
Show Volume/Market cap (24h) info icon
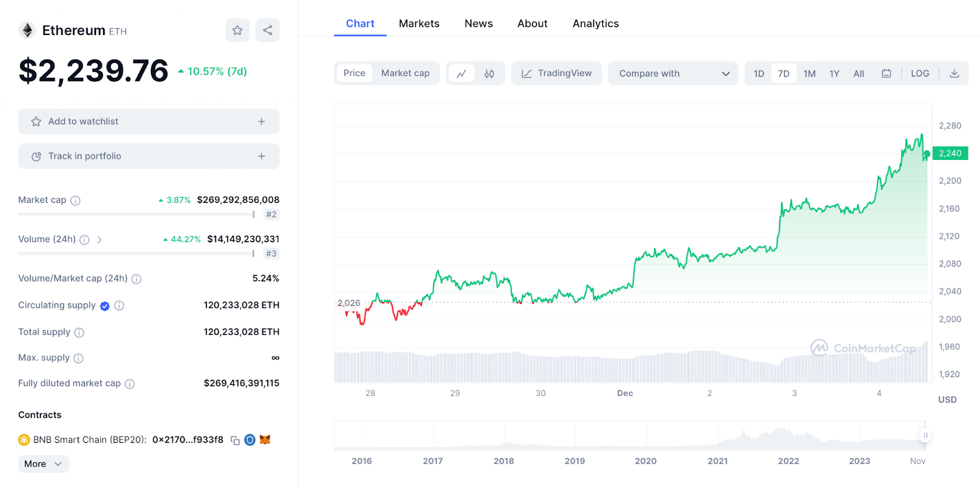pos(137,279)
